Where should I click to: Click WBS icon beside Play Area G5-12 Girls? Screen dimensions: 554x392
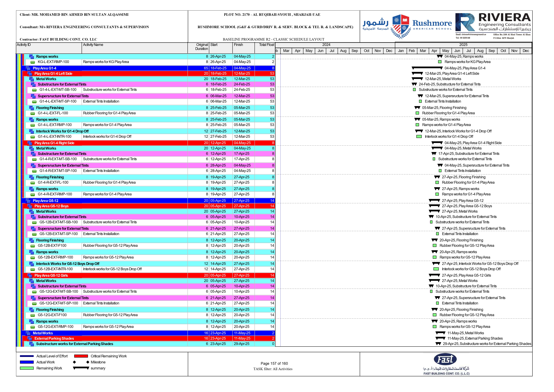(30, 276)
